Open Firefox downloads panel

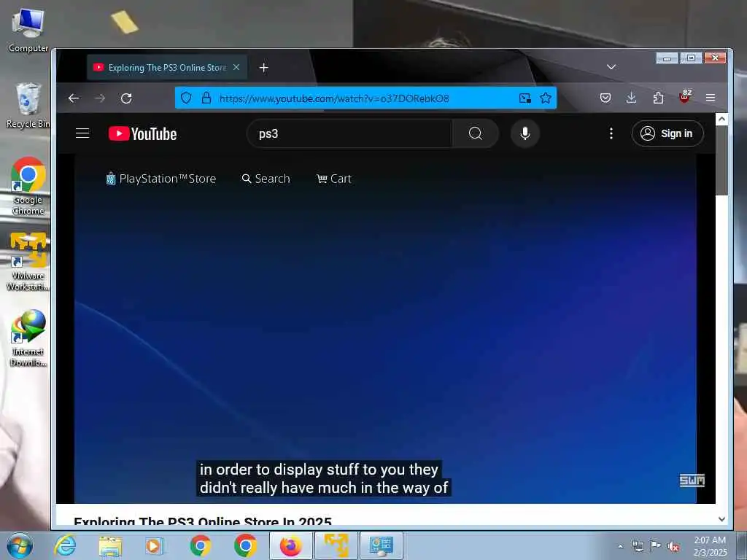[x=631, y=98]
